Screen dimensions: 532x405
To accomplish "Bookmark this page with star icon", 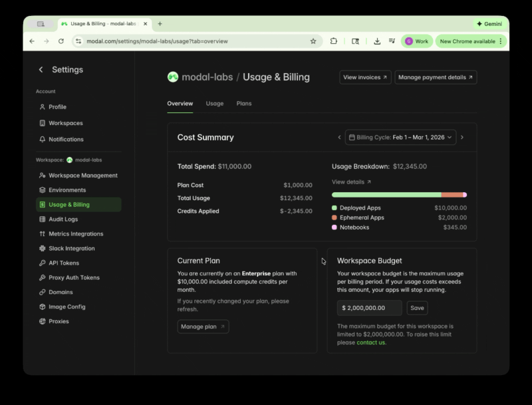I will click(x=313, y=41).
